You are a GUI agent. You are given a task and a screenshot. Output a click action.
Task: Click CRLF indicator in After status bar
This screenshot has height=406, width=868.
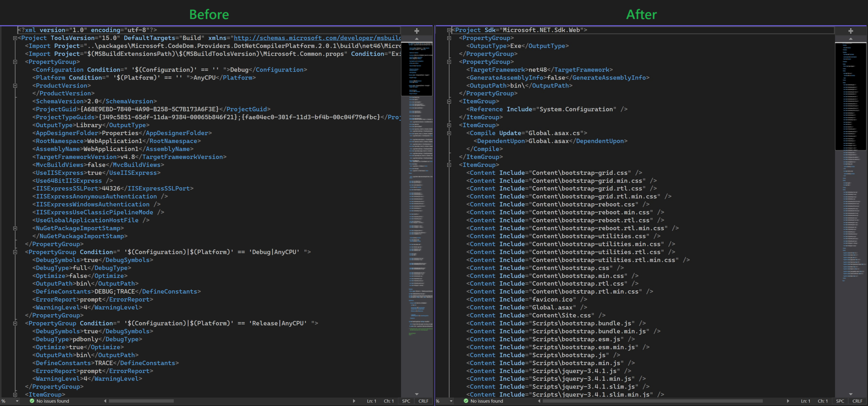point(857,401)
